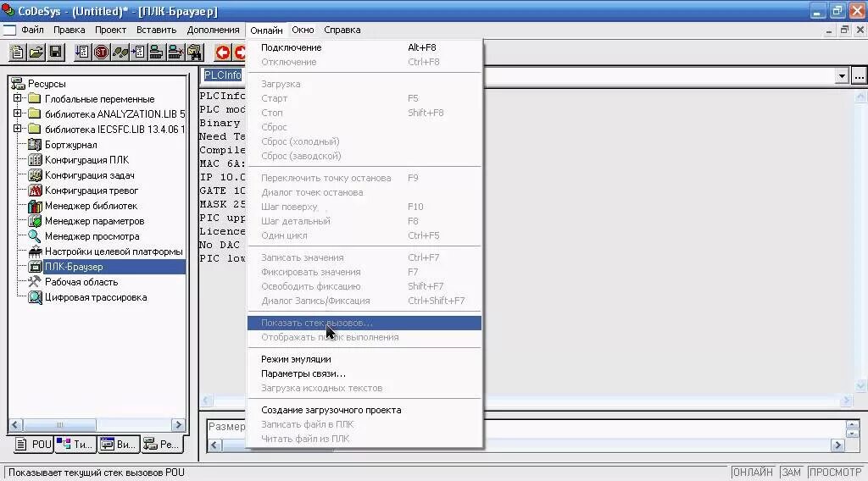Click the Настройки целевой платформы icon
The height and width of the screenshot is (481, 868).
click(35, 252)
